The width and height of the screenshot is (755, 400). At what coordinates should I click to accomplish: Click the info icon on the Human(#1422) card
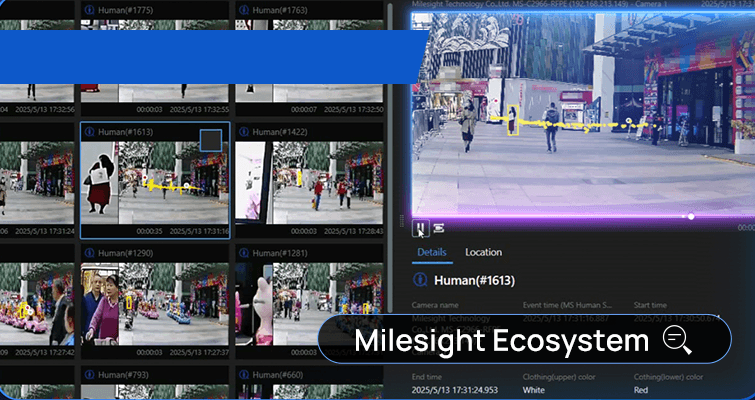pyautogui.click(x=244, y=132)
